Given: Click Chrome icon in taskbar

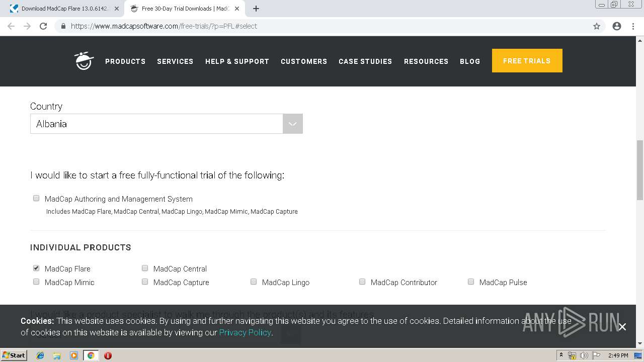Looking at the screenshot, I should tap(91, 355).
